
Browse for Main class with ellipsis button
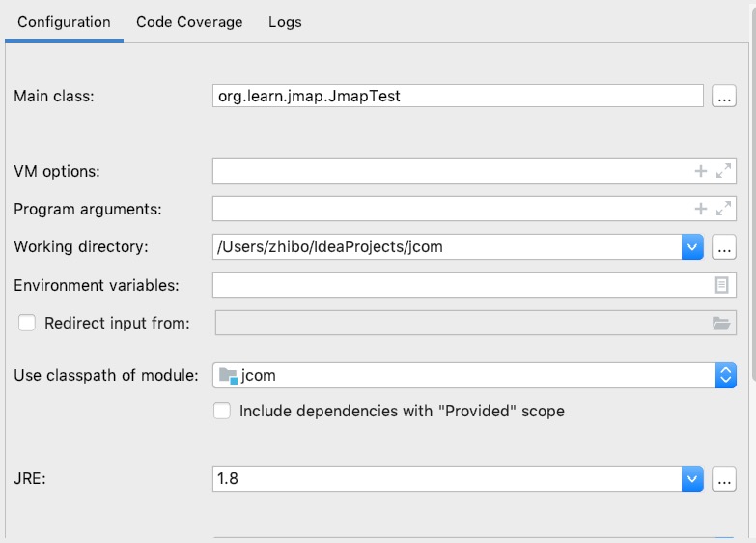click(x=724, y=96)
